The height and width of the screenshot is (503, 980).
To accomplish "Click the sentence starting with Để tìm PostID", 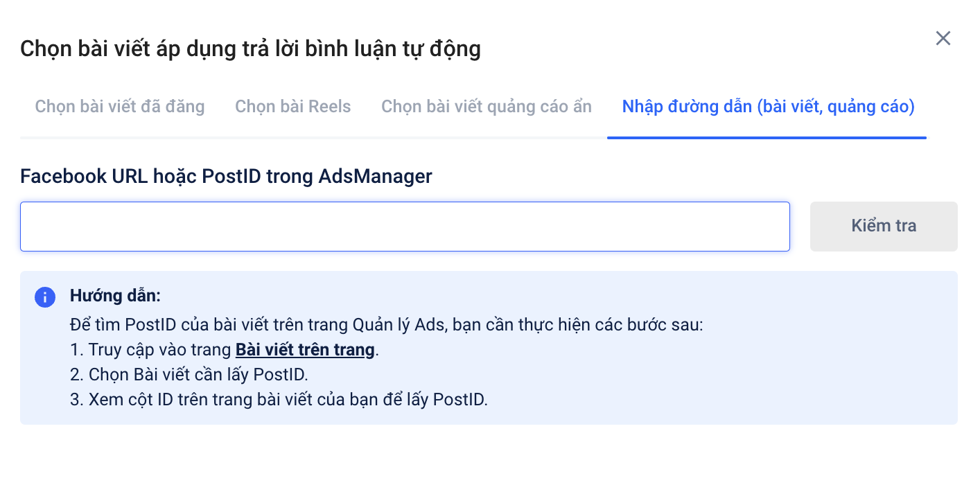I will (x=386, y=325).
